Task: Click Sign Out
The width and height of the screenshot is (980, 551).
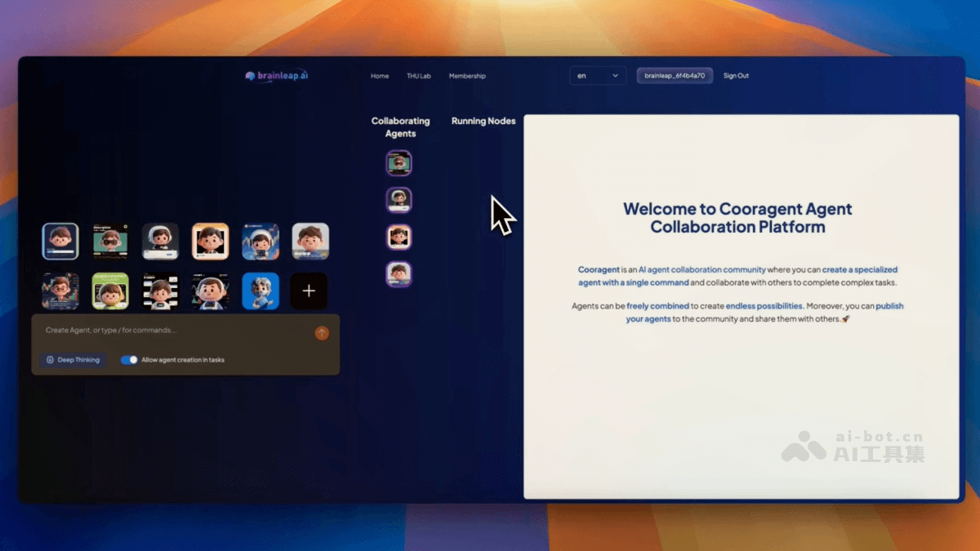Action: pyautogui.click(x=736, y=75)
